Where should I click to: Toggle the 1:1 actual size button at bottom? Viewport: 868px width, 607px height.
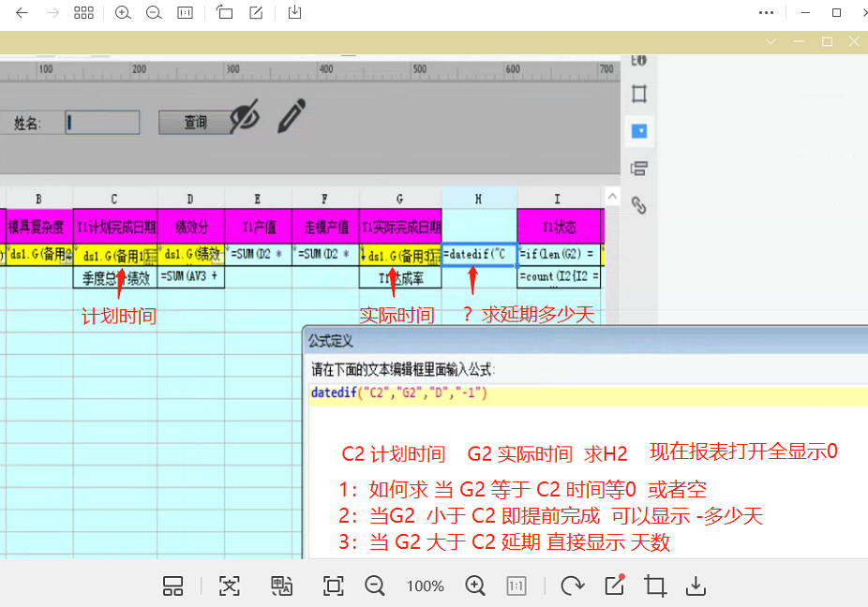pyautogui.click(x=516, y=586)
